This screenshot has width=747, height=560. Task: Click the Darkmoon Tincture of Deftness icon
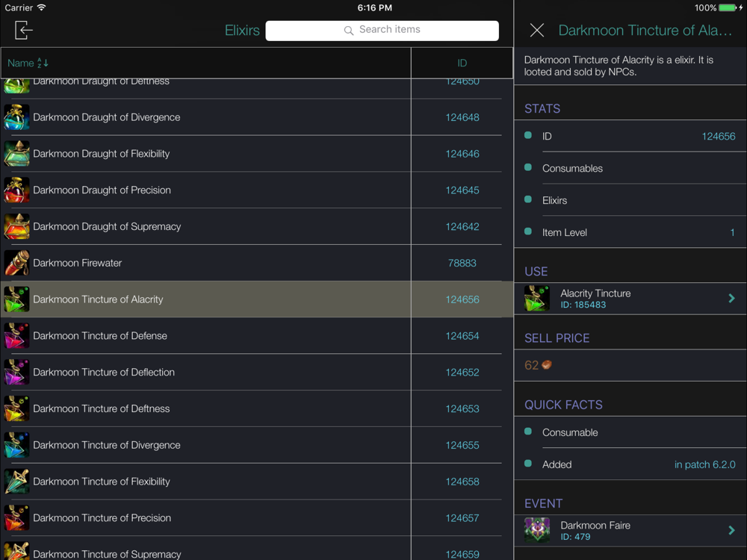(x=16, y=408)
